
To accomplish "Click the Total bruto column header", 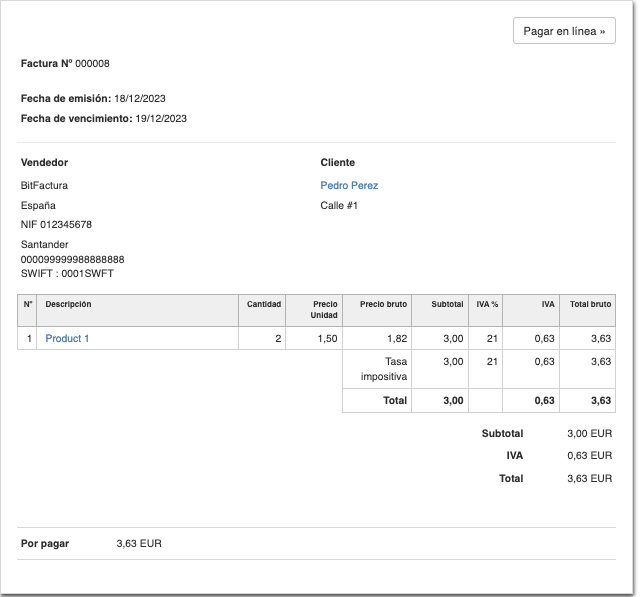I will (590, 304).
